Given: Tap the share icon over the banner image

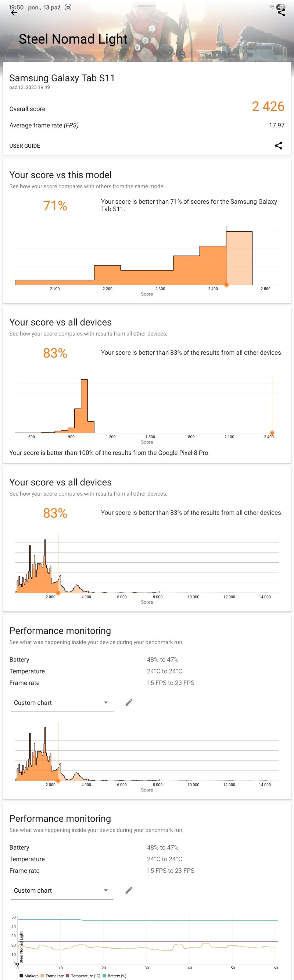Looking at the screenshot, I should (x=281, y=12).
